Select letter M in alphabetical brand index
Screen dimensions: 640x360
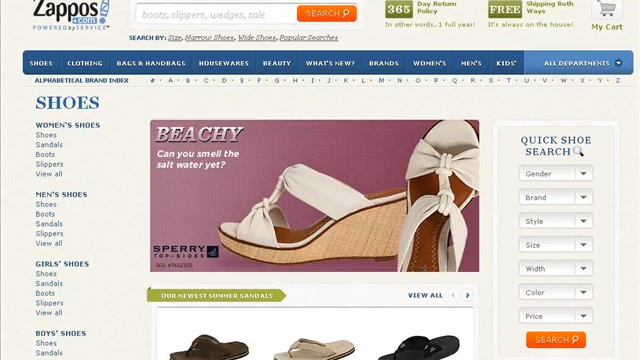coord(381,80)
